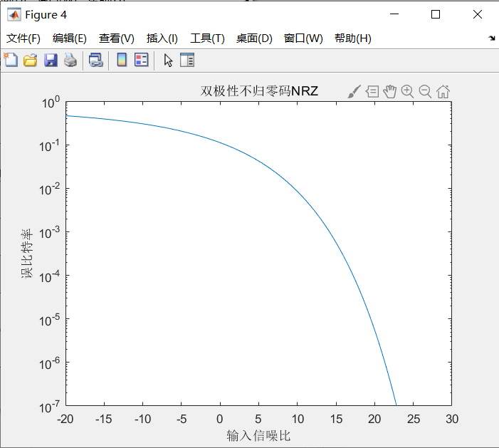Open the Property Inspector icon
499x448 pixels.
pyautogui.click(x=187, y=60)
